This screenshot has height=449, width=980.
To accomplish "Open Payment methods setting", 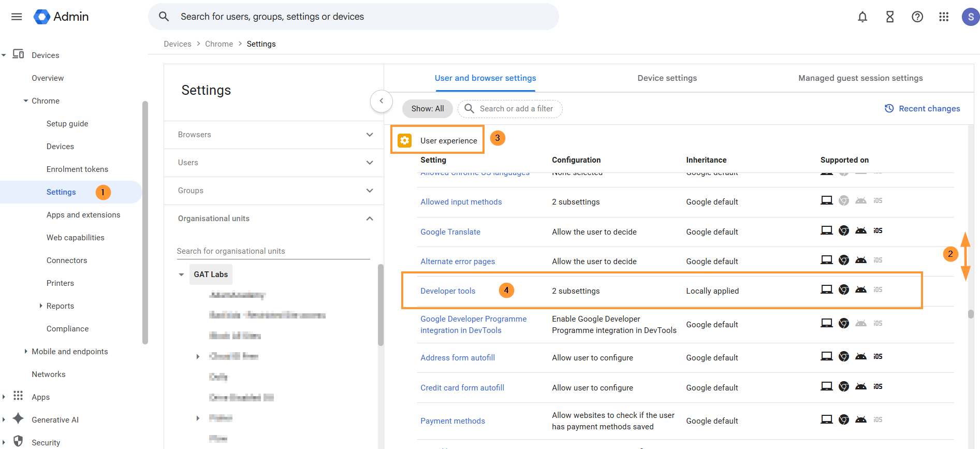I will (x=453, y=421).
